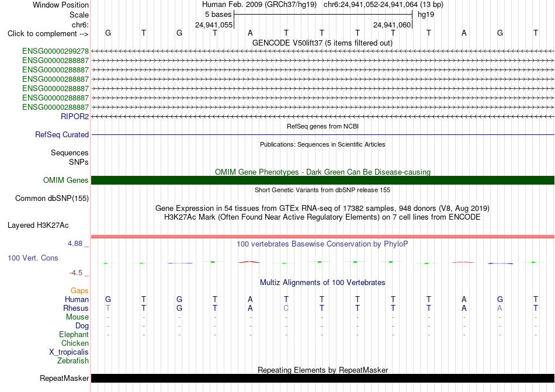Click the Human Feb. 2009 (GRCh37/hg19) text

click(260, 5)
